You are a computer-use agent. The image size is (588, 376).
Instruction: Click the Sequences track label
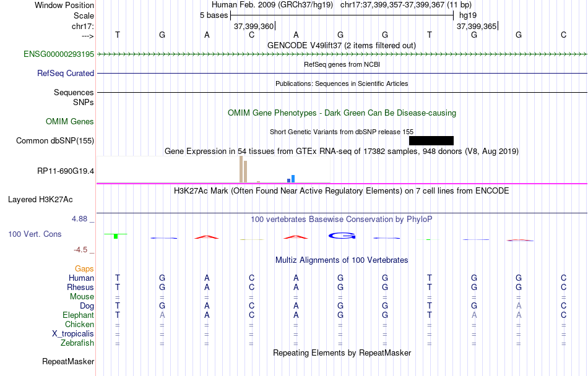click(x=74, y=93)
